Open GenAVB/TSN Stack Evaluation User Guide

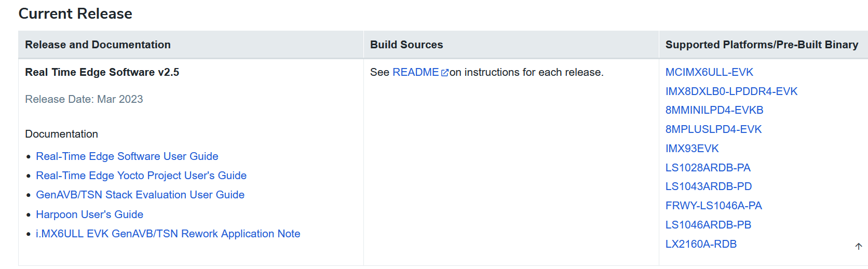[140, 195]
